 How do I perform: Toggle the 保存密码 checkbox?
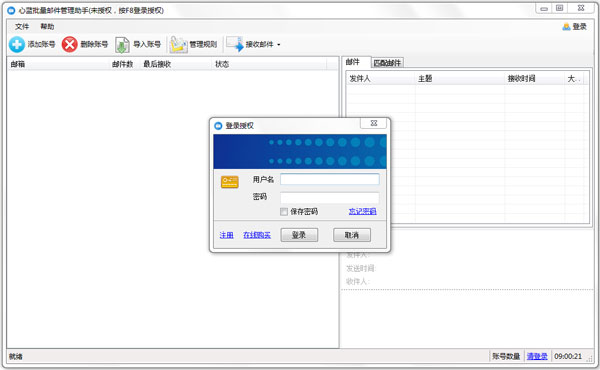click(x=284, y=212)
